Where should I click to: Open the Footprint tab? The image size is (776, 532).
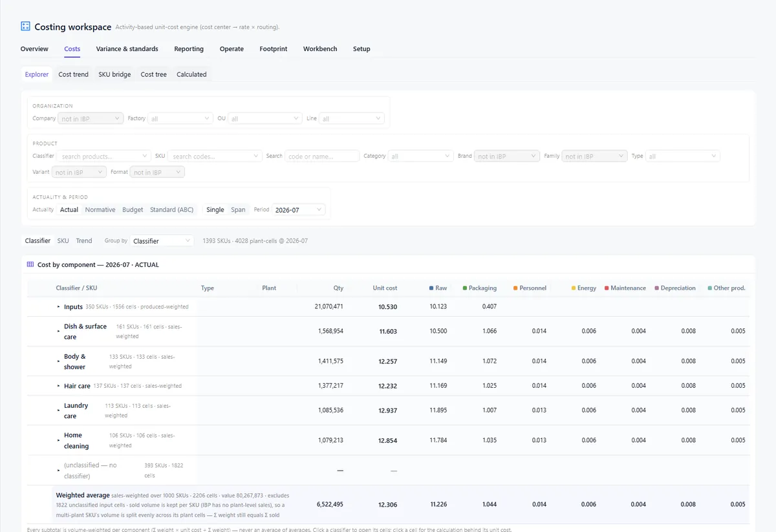274,49
